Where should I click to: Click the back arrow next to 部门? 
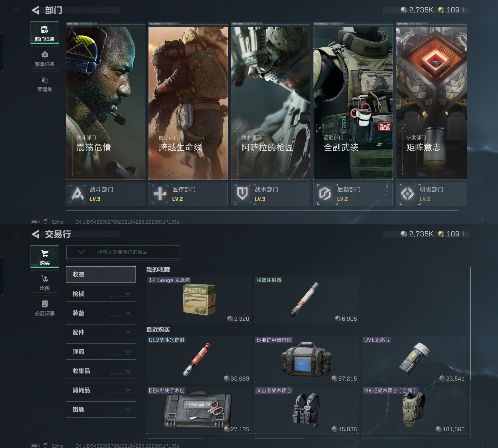click(x=35, y=10)
